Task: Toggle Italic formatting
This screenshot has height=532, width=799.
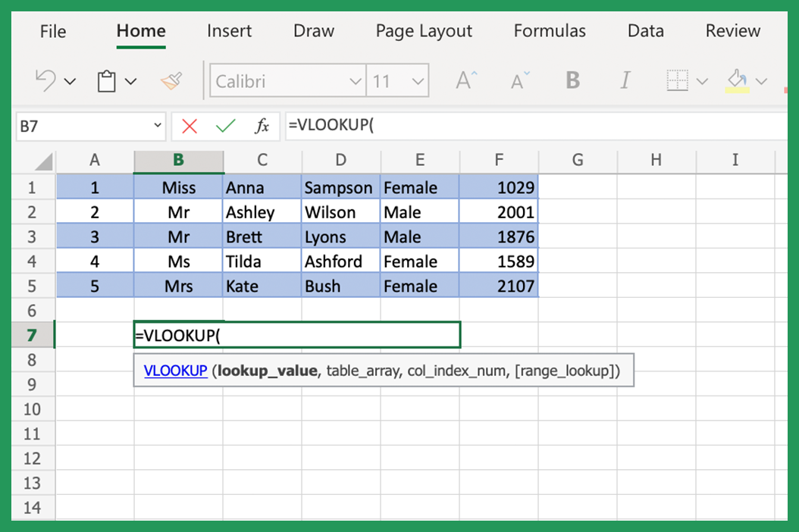Action: [625, 80]
